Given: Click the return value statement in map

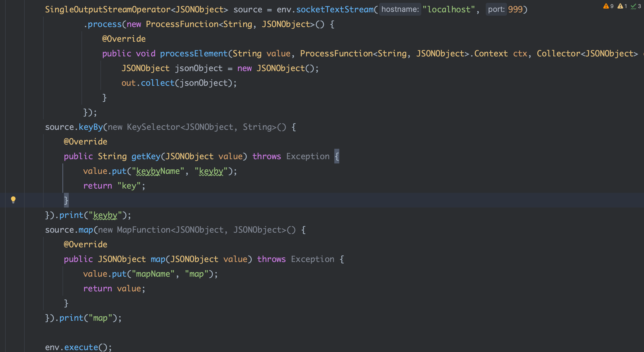Looking at the screenshot, I should coord(114,289).
